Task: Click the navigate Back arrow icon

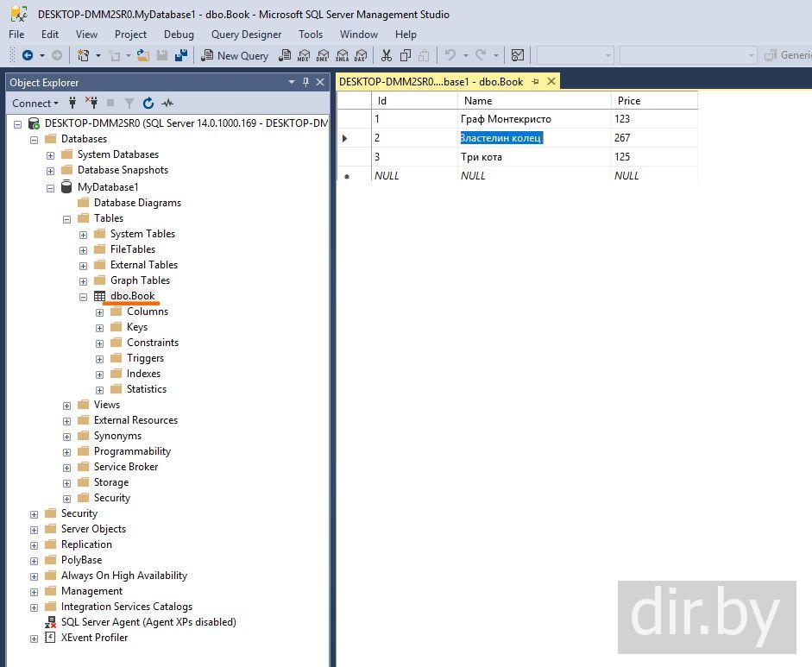Action: click(28, 55)
